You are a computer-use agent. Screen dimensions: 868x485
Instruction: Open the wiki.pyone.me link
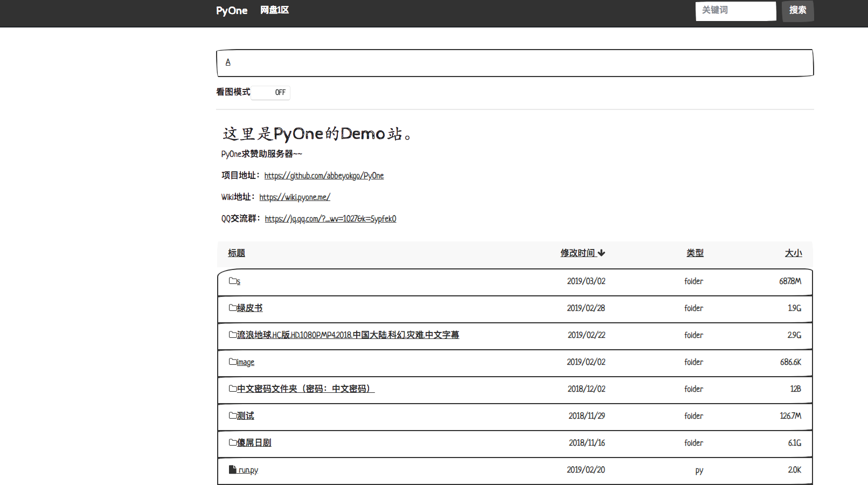tap(295, 197)
